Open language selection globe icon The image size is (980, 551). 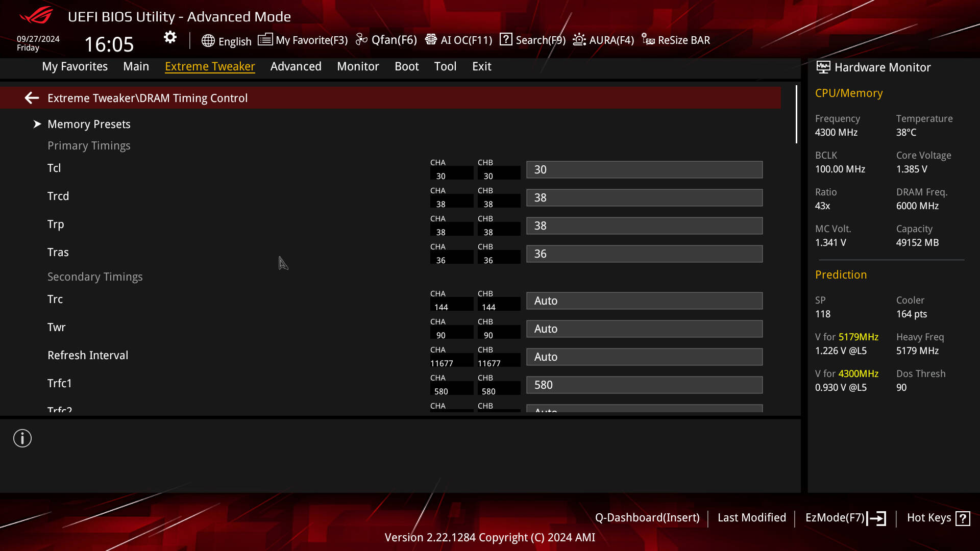point(208,41)
